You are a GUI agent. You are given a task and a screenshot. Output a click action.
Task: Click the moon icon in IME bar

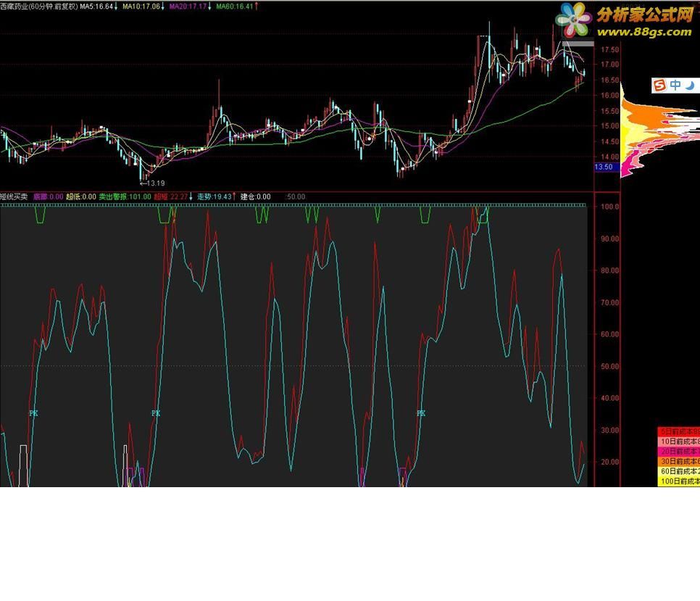coord(690,86)
